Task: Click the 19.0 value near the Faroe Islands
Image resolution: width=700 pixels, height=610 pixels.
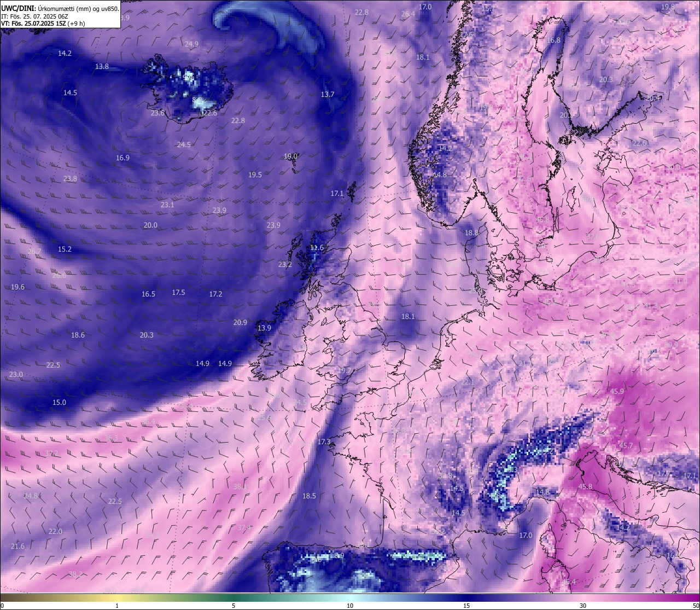Action: (290, 156)
